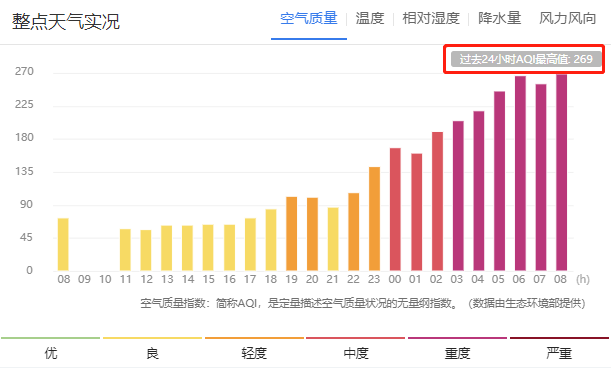Show the 降水量 tab
The height and width of the screenshot is (368, 611).
click(500, 18)
